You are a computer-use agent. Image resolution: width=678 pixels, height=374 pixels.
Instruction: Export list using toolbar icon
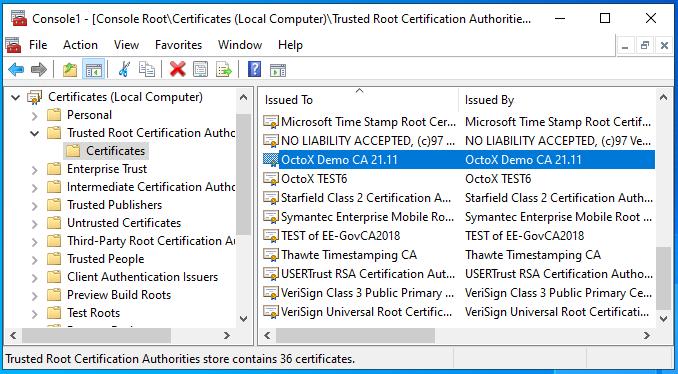[224, 70]
